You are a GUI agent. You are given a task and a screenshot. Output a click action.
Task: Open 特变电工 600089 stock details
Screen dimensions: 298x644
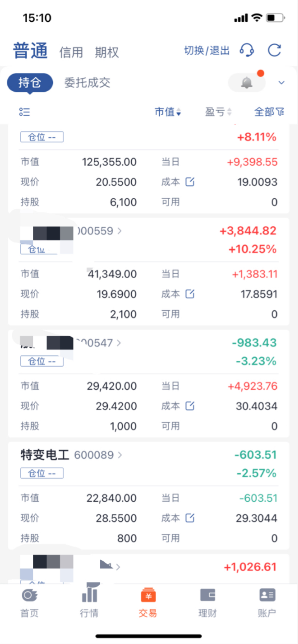click(x=71, y=455)
